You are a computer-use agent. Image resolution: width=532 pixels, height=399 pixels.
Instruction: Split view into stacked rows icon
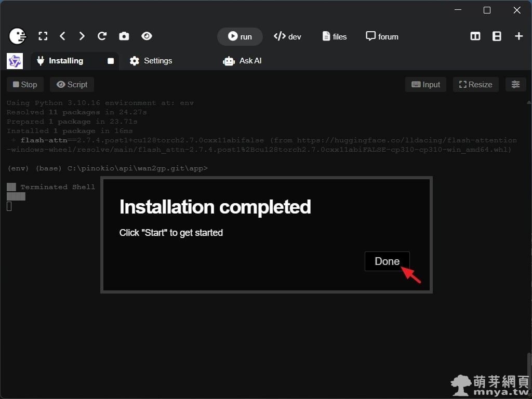click(497, 36)
